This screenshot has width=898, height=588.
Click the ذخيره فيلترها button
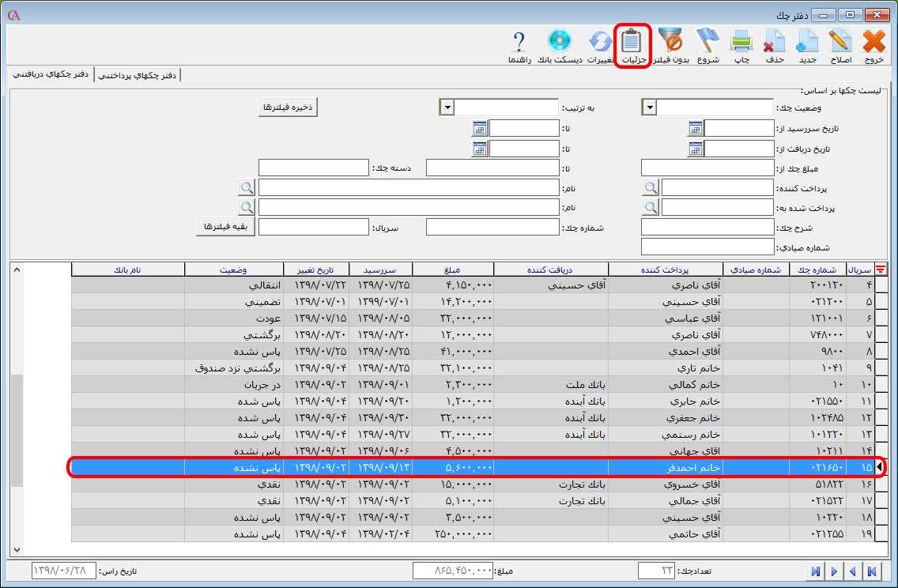(x=286, y=107)
